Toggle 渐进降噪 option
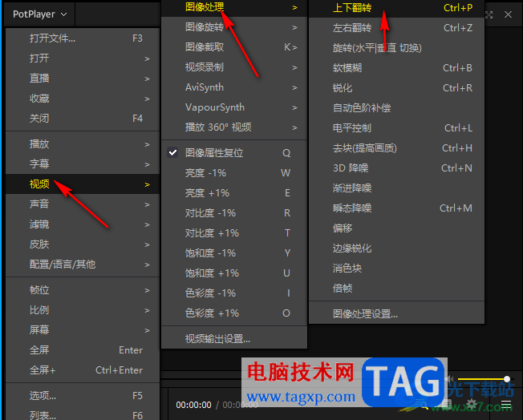Screen dimensions: 523x420 (x=396, y=188)
